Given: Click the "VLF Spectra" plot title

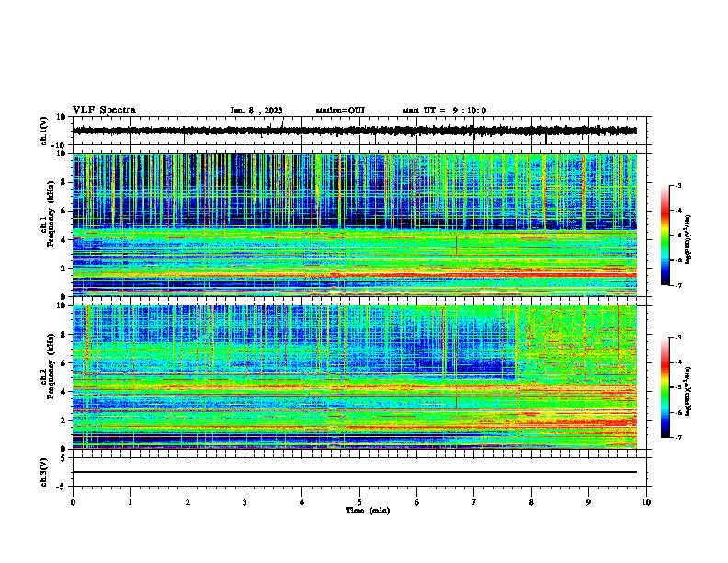Looking at the screenshot, I should coord(104,110).
